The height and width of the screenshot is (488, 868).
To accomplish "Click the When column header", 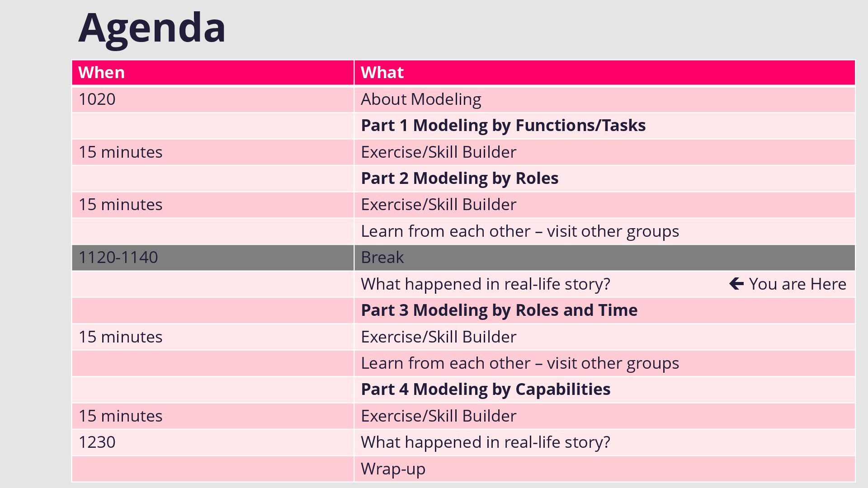I will click(213, 73).
